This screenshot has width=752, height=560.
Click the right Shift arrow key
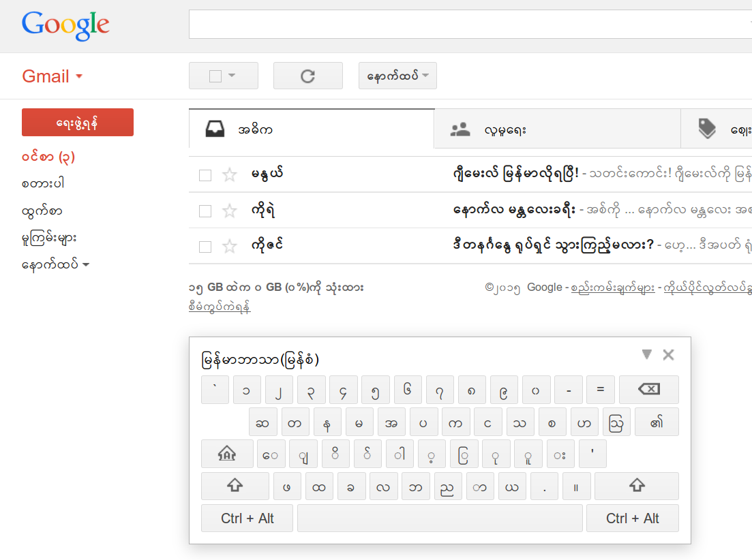click(x=637, y=486)
